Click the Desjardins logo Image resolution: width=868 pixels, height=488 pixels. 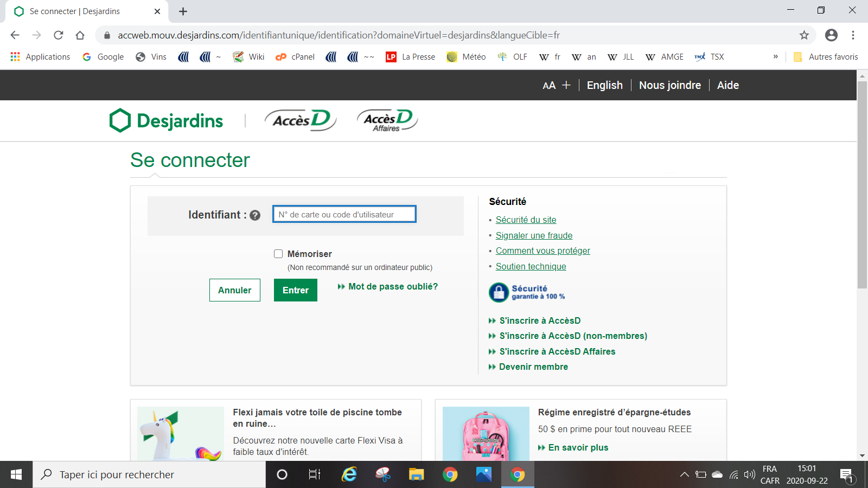tap(166, 120)
